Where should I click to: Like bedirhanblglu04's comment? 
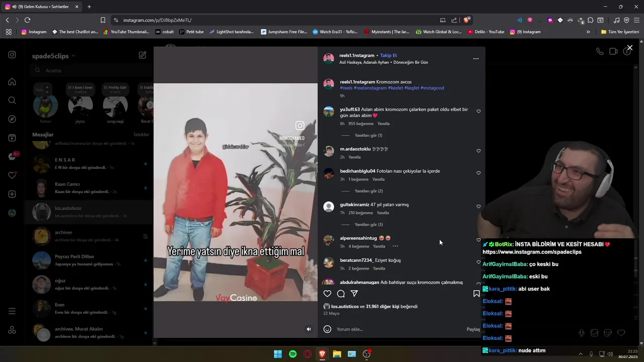(478, 173)
